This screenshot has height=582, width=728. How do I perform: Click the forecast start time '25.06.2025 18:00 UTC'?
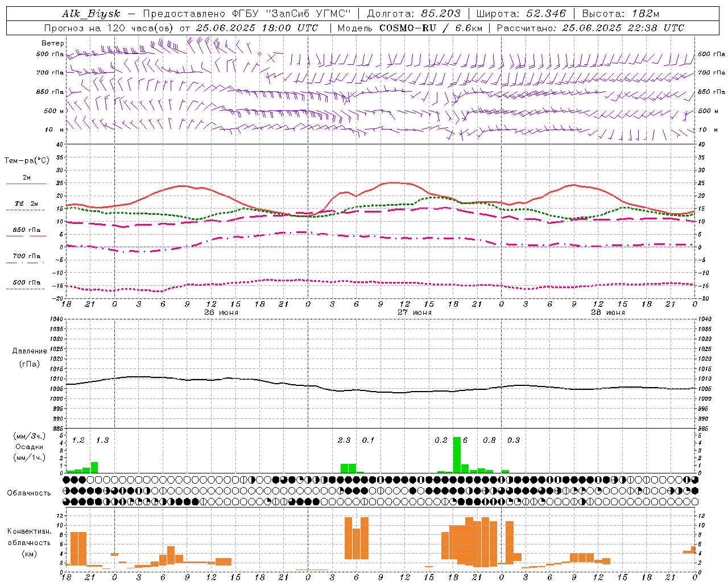(x=257, y=28)
